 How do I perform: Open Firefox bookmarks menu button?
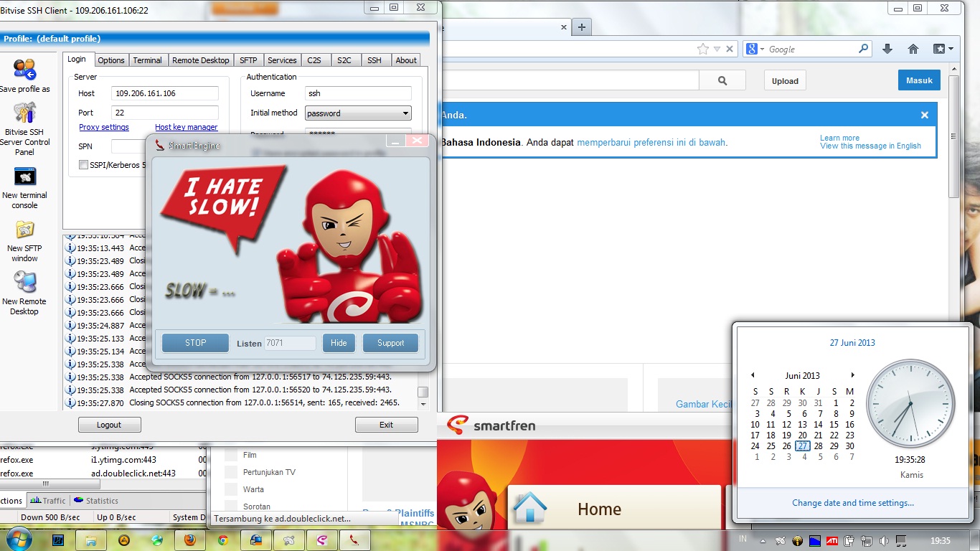943,49
